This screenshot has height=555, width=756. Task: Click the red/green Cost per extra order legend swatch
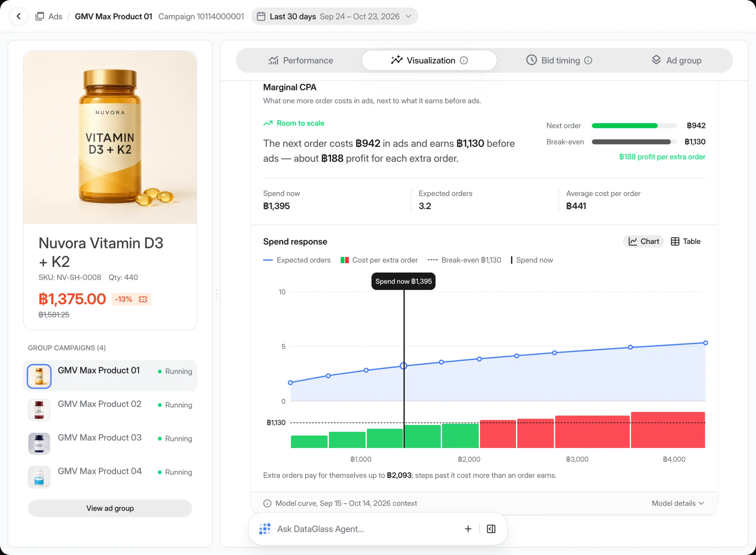(344, 260)
